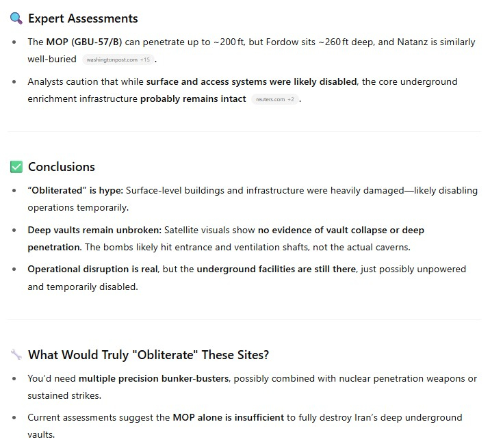Click the magnifying glass icon beside Expert Assessments
This screenshot has height=448, width=490.
(16, 18)
